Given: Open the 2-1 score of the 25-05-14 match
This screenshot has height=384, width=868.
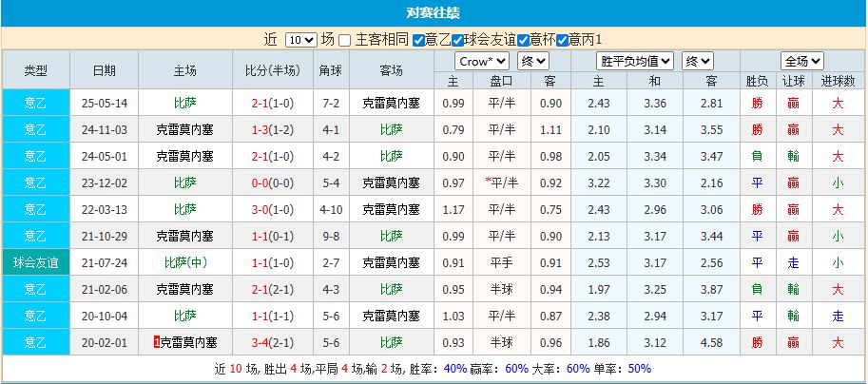Looking at the screenshot, I should [259, 103].
